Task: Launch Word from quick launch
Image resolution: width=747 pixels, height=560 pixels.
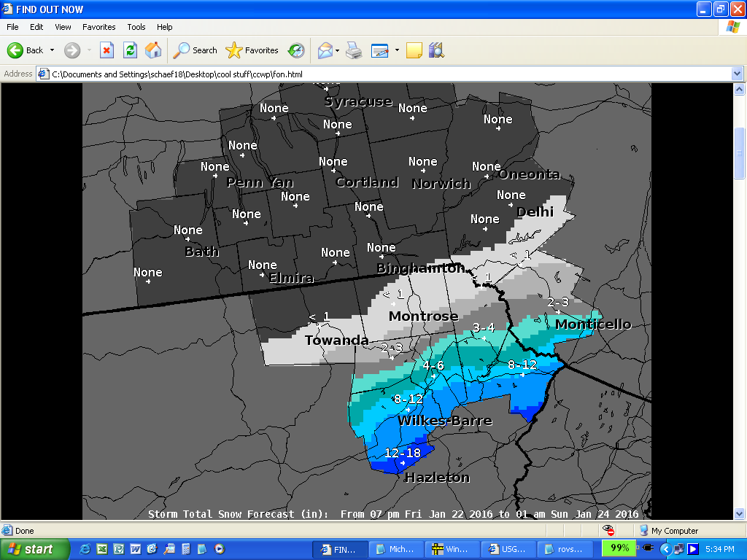Action: click(x=135, y=549)
